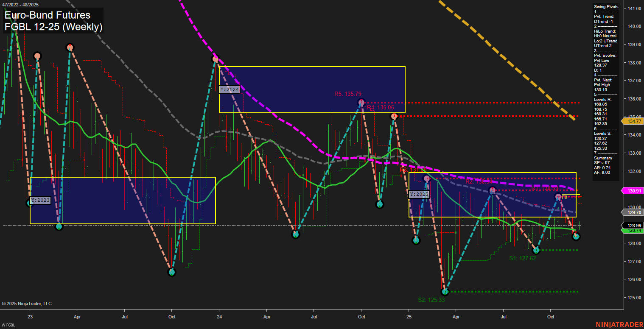The image size is (644, 329).
Task: Click the 168.85 resistance level entry
Action: (600, 104)
